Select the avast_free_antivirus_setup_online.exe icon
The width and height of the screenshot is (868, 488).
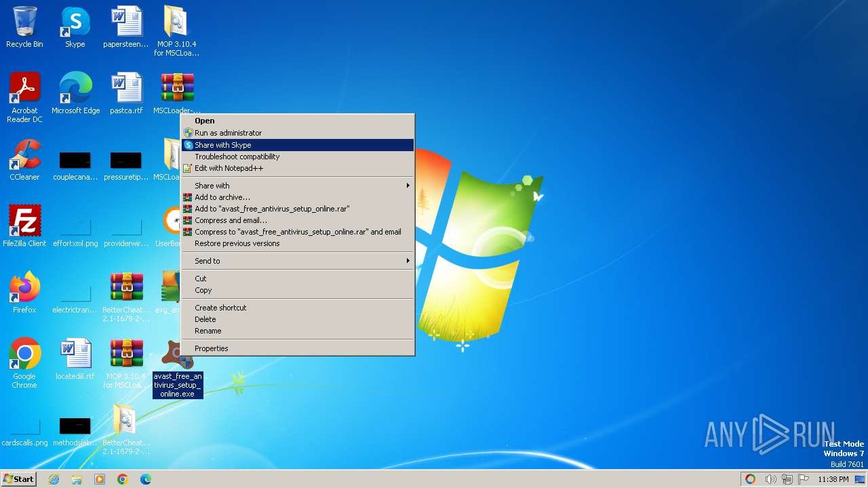[178, 368]
